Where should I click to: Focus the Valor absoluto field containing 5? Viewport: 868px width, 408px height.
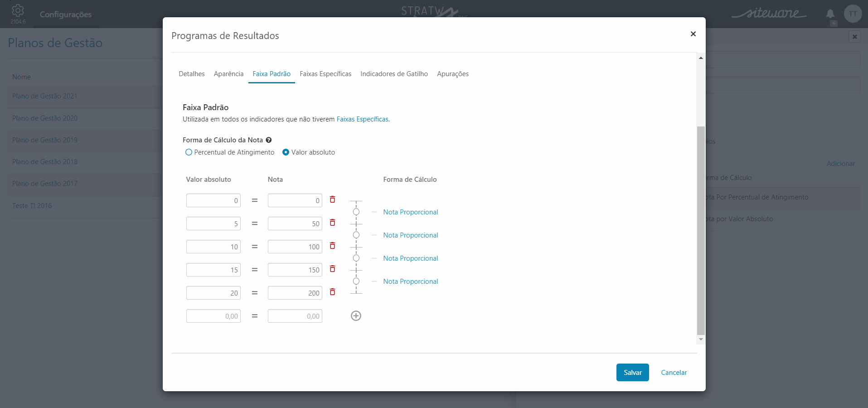[x=213, y=223]
